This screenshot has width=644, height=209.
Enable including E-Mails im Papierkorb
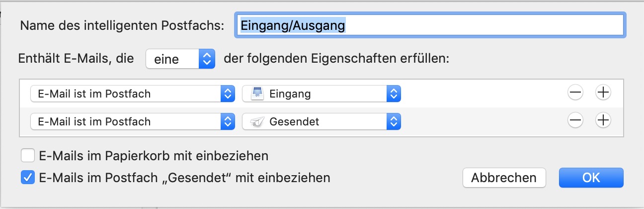(27, 156)
